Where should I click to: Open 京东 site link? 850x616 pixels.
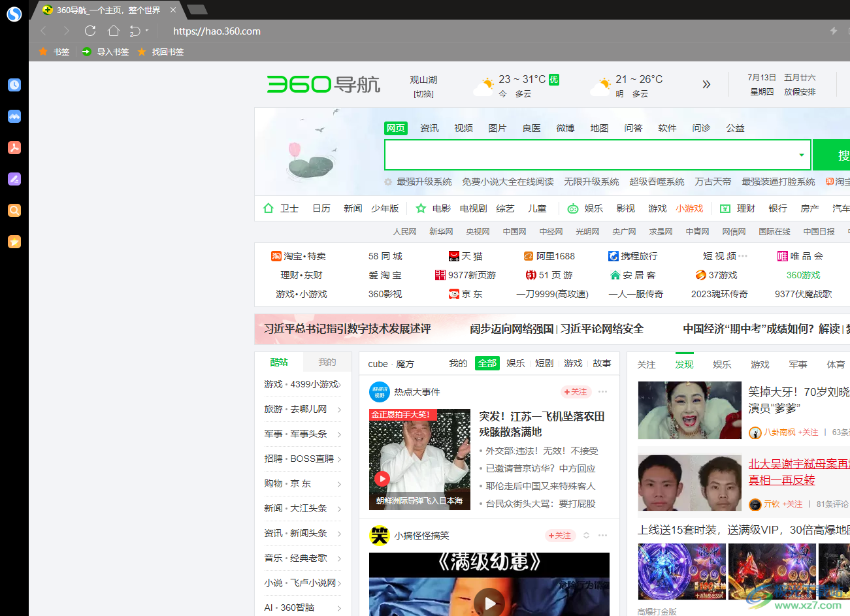click(x=466, y=294)
